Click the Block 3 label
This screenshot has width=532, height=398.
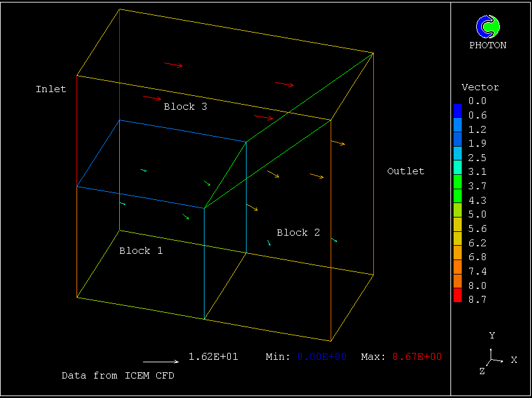[185, 107]
